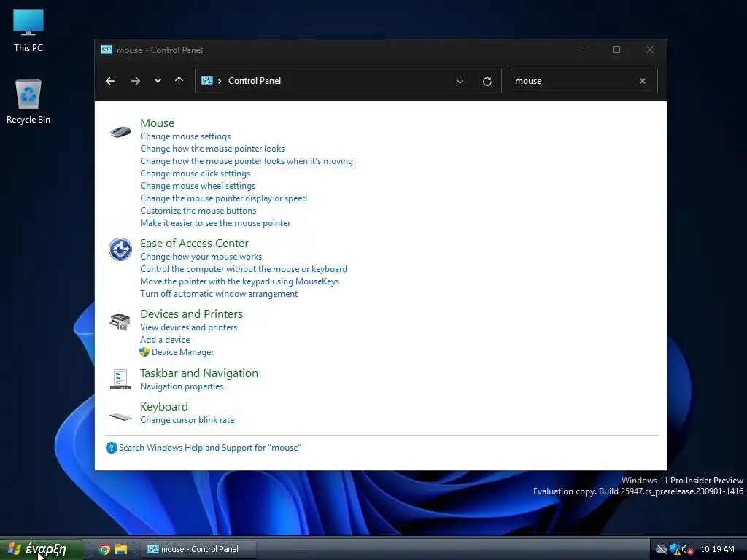Open Change how your mouse works
Screen dimensions: 747x560
click(201, 257)
